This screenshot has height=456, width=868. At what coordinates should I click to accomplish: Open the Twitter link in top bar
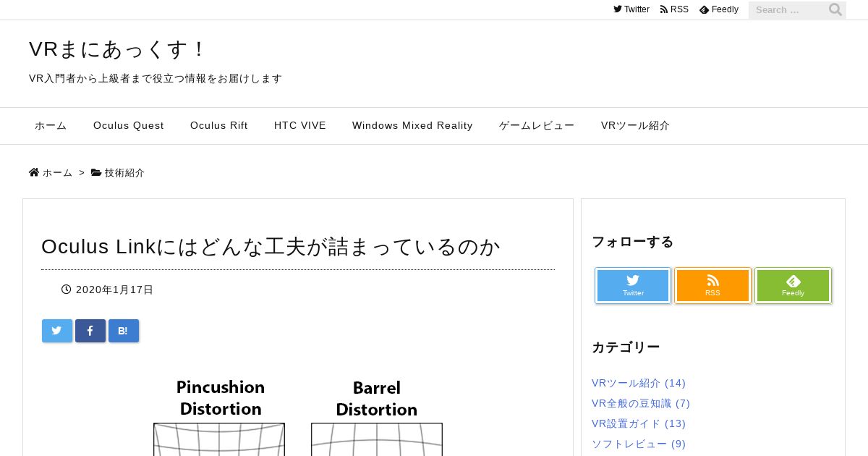pyautogui.click(x=631, y=9)
